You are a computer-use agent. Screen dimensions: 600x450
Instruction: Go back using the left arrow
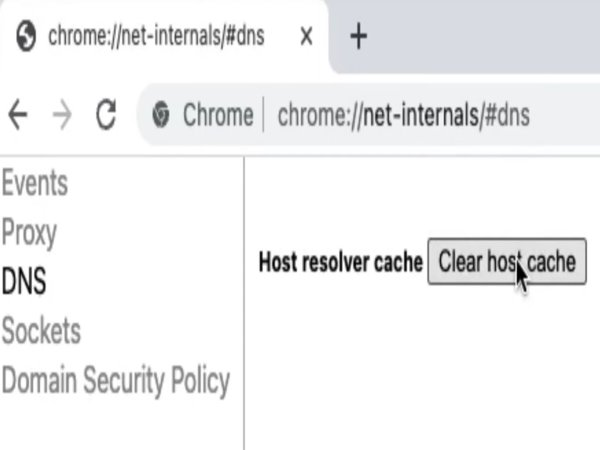[18, 114]
